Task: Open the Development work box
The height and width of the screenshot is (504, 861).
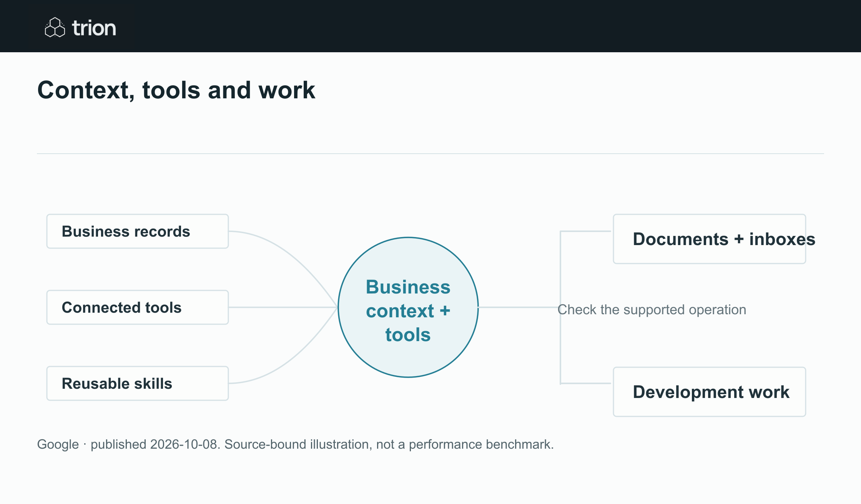Action: [710, 392]
